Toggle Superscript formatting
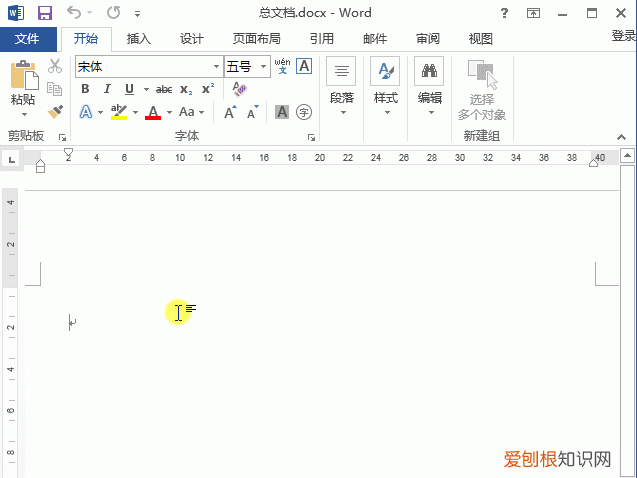Viewport: 637px width, 478px height. (208, 89)
